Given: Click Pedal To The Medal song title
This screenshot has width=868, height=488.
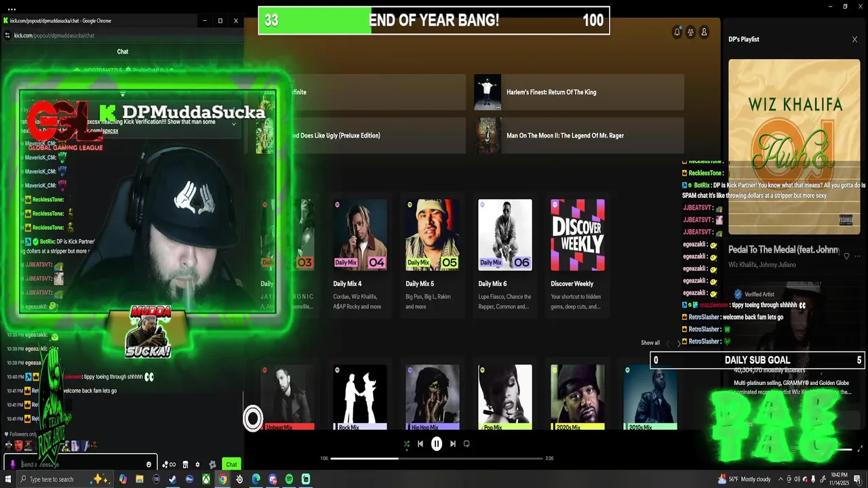Looking at the screenshot, I should [x=784, y=250].
